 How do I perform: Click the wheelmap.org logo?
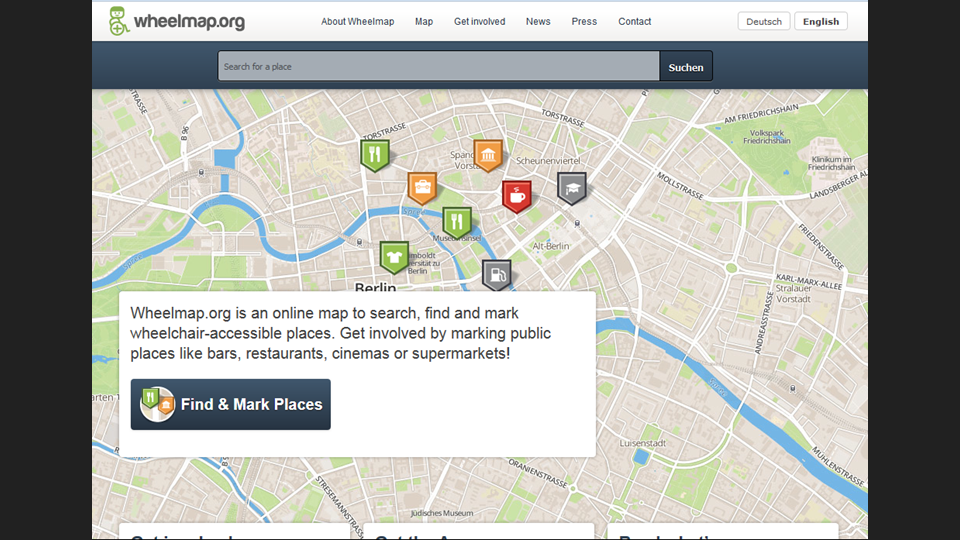pos(177,21)
